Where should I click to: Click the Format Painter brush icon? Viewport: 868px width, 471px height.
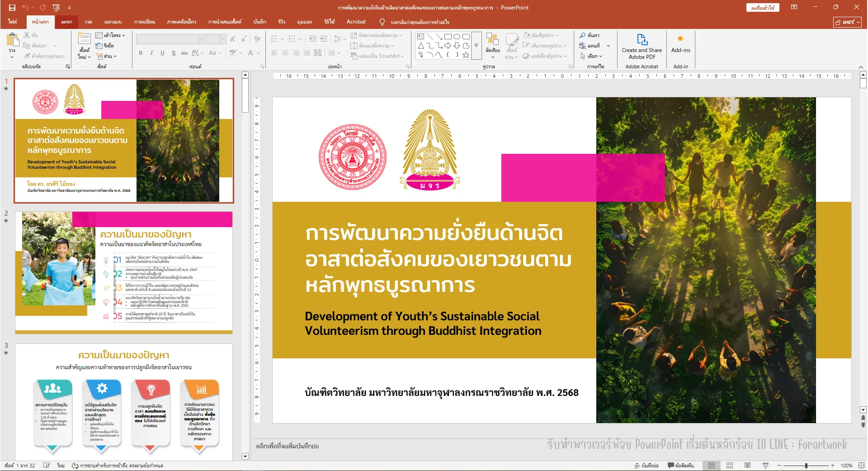pos(27,56)
